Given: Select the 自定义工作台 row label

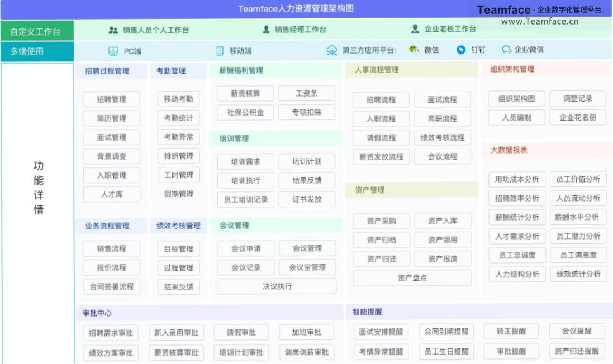Looking at the screenshot, I should [x=37, y=31].
